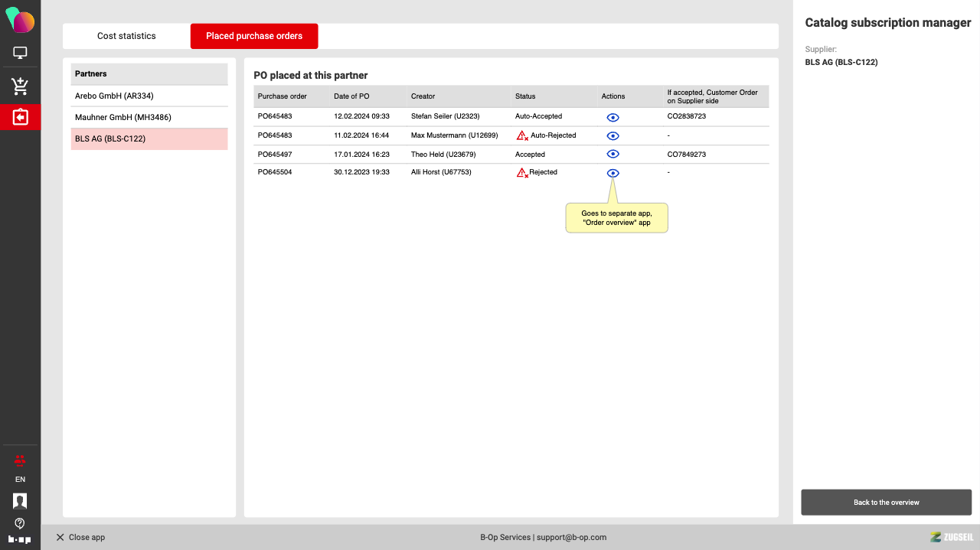View order PO645497 via eye icon

612,155
